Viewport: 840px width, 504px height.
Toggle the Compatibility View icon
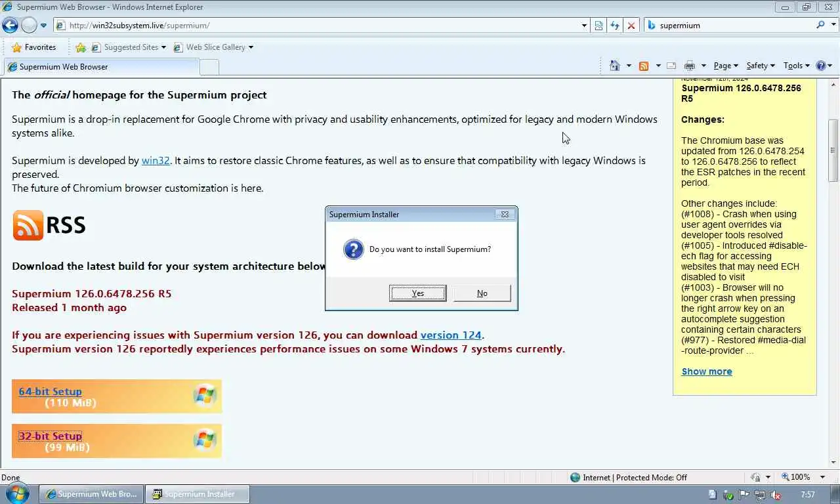point(598,26)
